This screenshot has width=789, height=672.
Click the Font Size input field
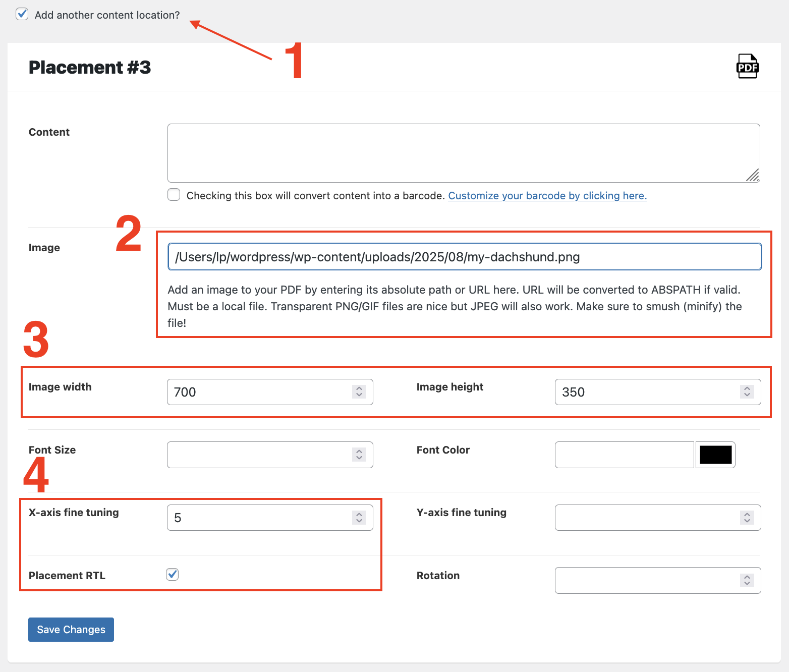pos(270,455)
